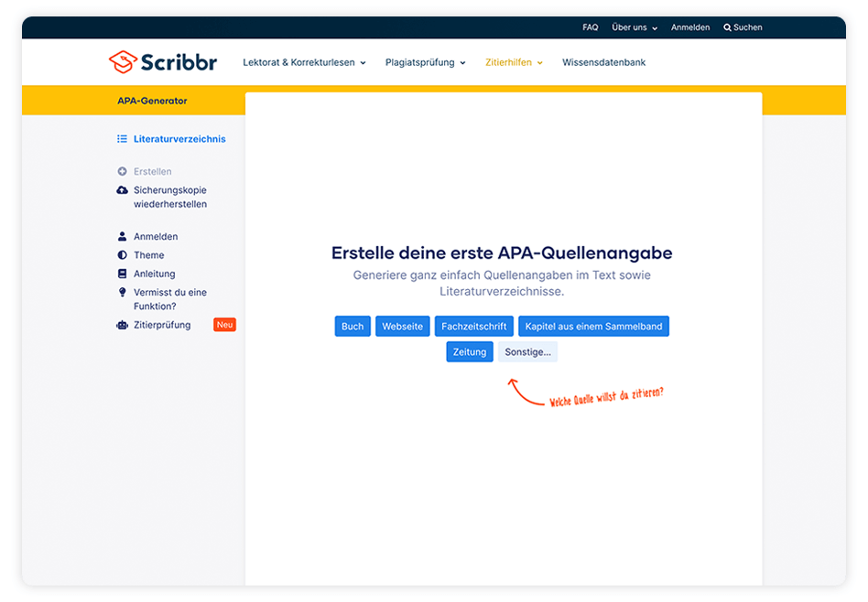Switch to the Wissensdatenbank section
The image size is (868, 602).
click(x=603, y=62)
